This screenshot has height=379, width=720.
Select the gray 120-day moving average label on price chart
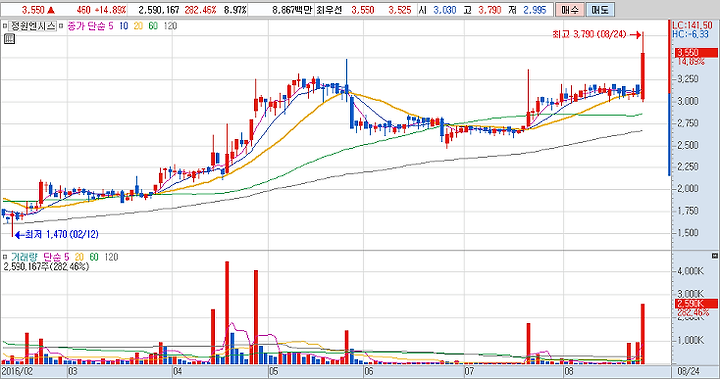pyautogui.click(x=170, y=26)
